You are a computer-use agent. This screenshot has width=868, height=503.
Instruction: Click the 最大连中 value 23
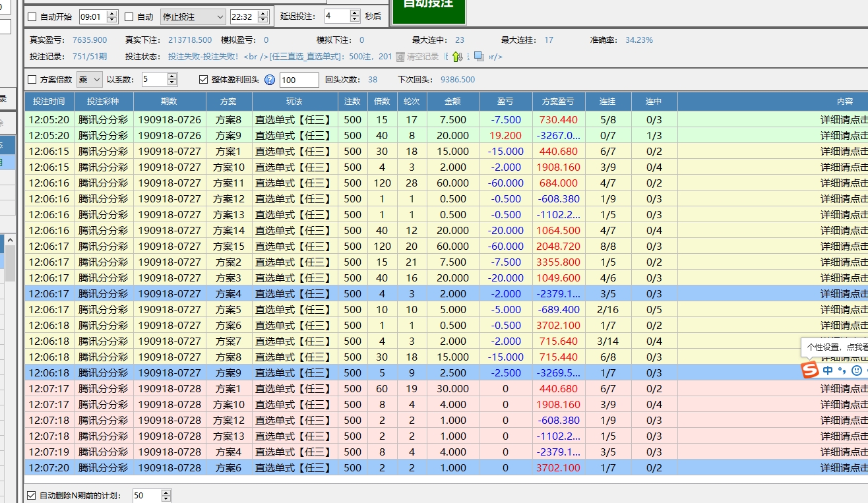(x=460, y=40)
